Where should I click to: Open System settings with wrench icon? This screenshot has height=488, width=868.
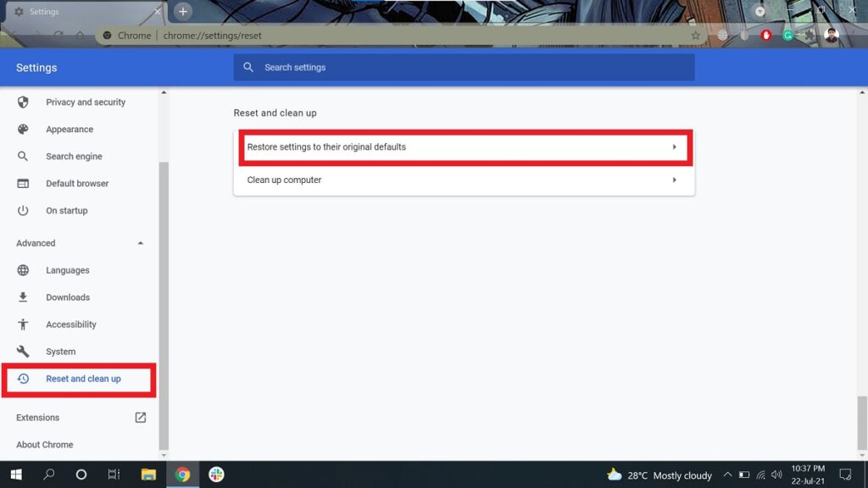click(x=60, y=352)
